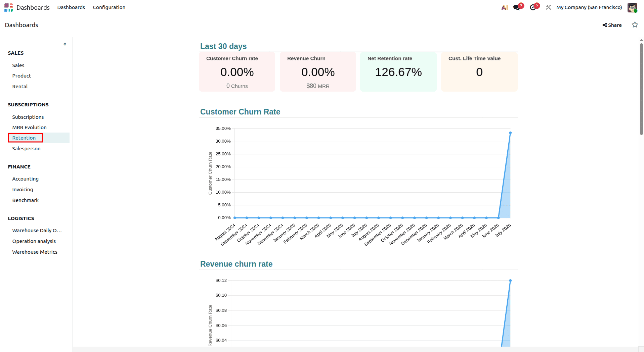Open the Warehouse Metrics dashboard
644x352 pixels.
(x=35, y=252)
